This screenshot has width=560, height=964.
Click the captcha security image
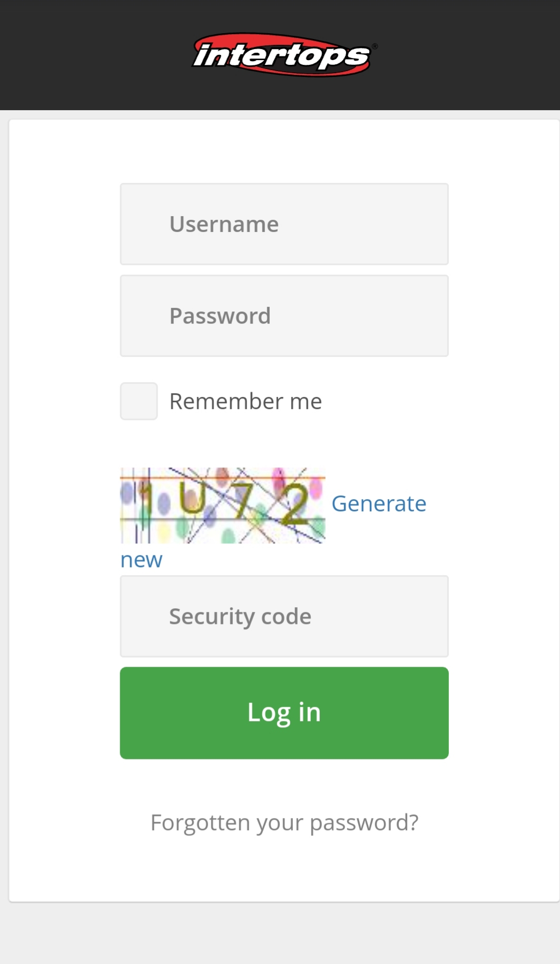tap(222, 505)
